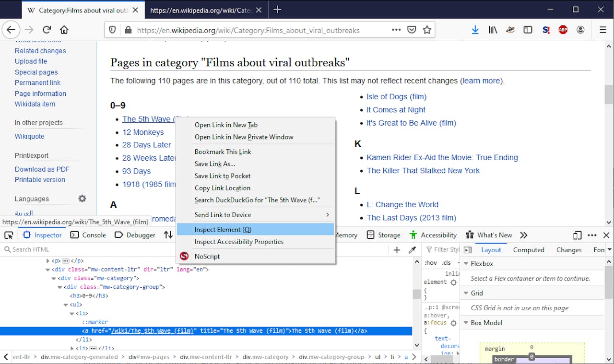Select Bookmark This Link

255,152
